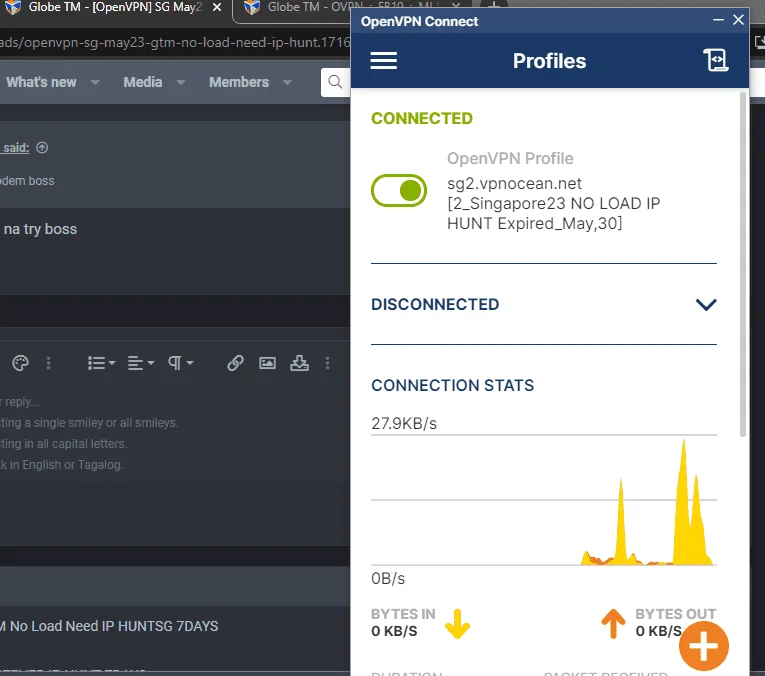The image size is (765, 676).
Task: Click the CONNECTION STATS heading
Action: (x=452, y=385)
